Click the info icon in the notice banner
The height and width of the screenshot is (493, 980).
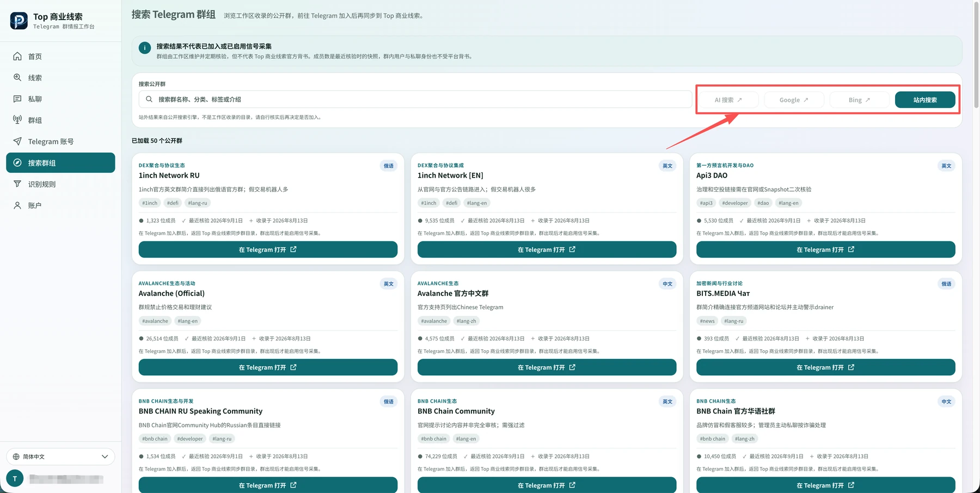tap(145, 48)
